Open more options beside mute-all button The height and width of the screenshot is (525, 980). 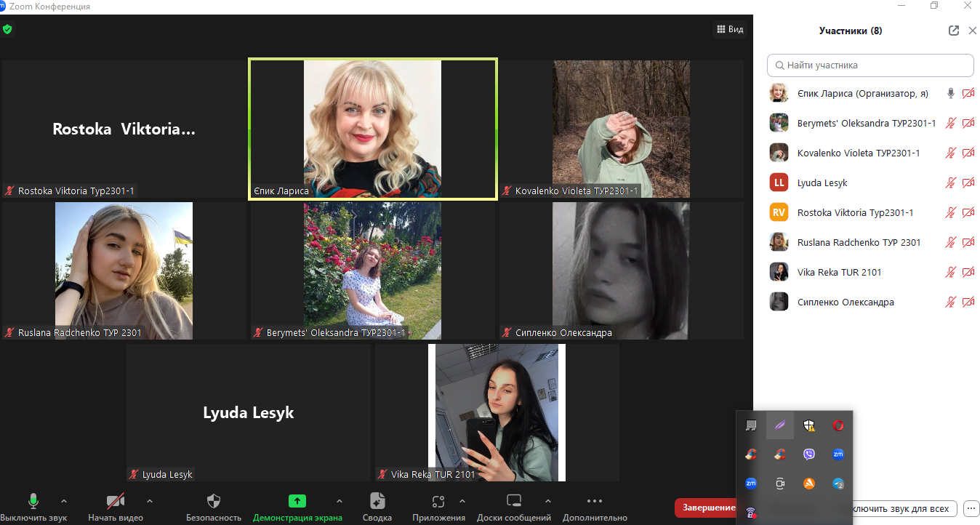coord(971,508)
